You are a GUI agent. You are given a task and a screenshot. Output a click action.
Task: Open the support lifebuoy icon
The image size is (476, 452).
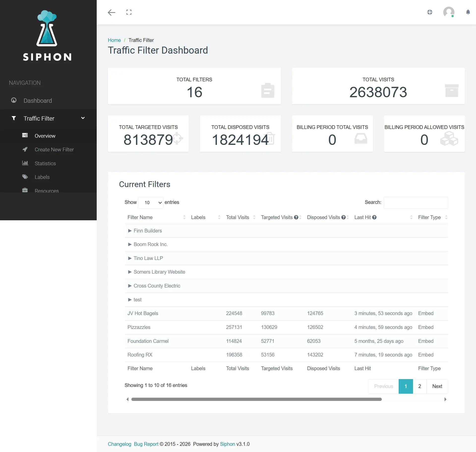coord(430,12)
